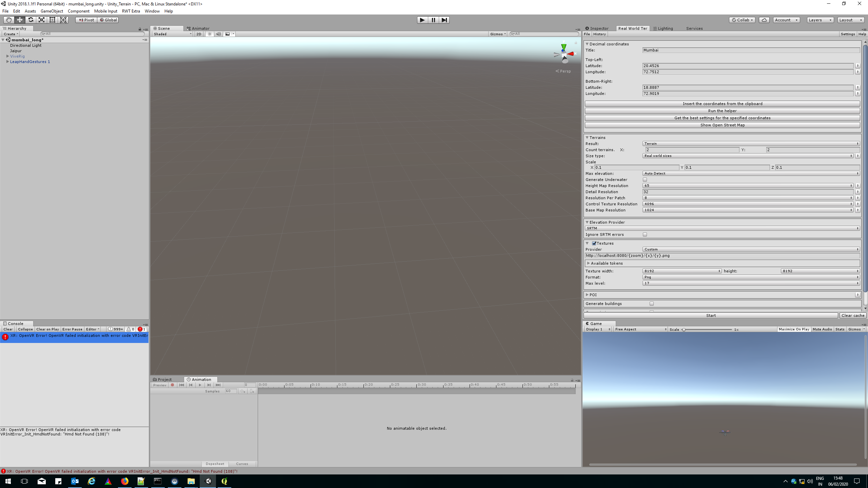Select the Rect Transform tool
The height and width of the screenshot is (488, 868).
pyautogui.click(x=52, y=20)
